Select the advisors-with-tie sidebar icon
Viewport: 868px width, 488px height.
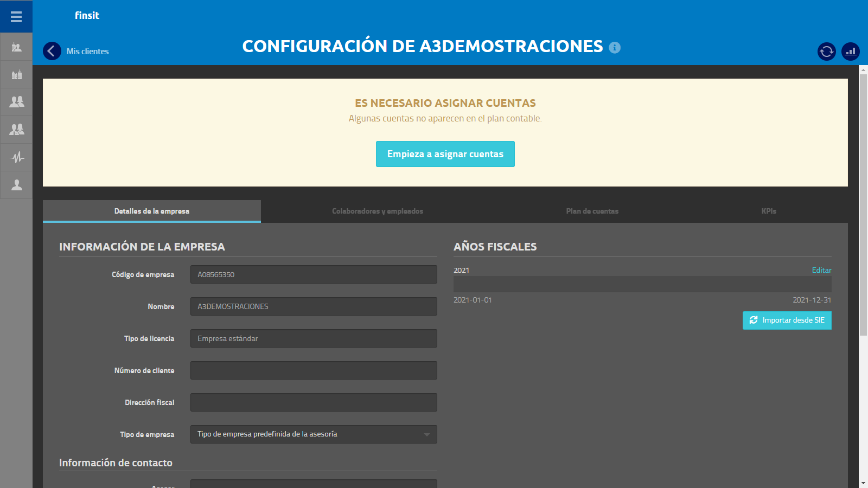coord(16,129)
